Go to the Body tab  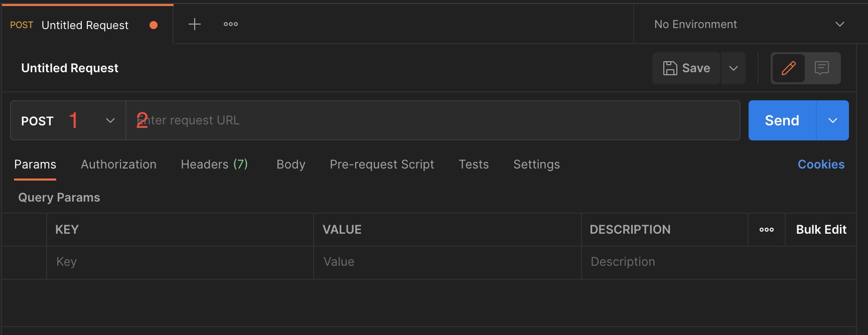pyautogui.click(x=291, y=164)
